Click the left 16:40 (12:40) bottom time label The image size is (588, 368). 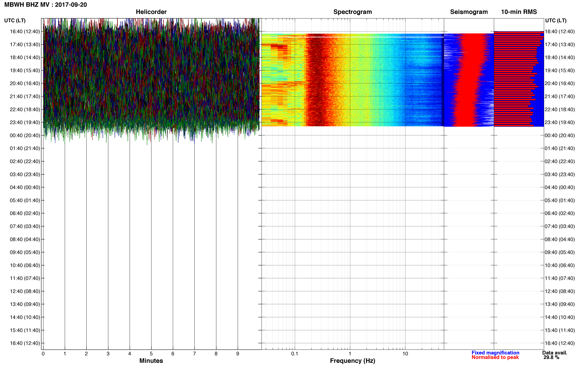pyautogui.click(x=25, y=343)
